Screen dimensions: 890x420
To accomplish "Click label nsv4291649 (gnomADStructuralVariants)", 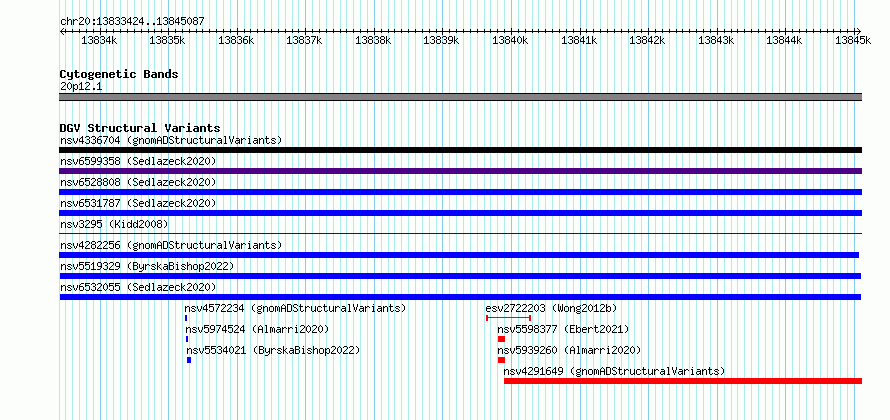I will click(x=615, y=371).
